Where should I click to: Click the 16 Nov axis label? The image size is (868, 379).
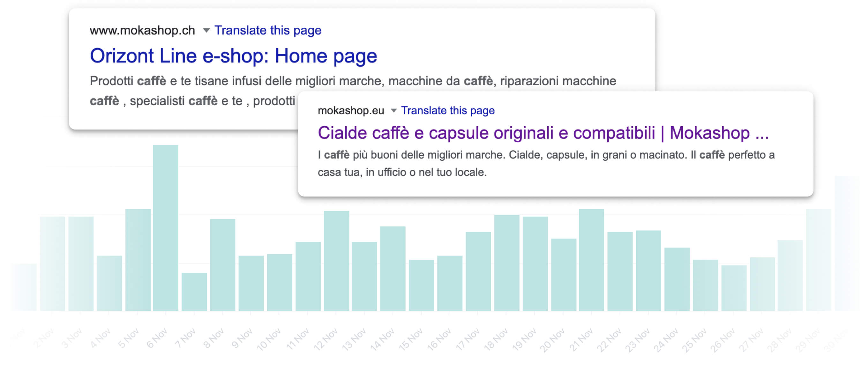tap(439, 339)
